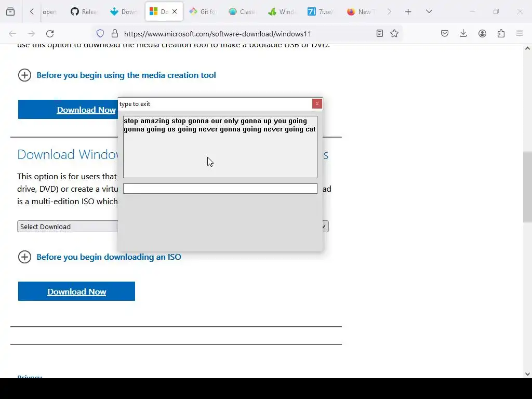The width and height of the screenshot is (532, 399).
Task: Switch to the Git for Windows tab
Action: [x=203, y=11]
